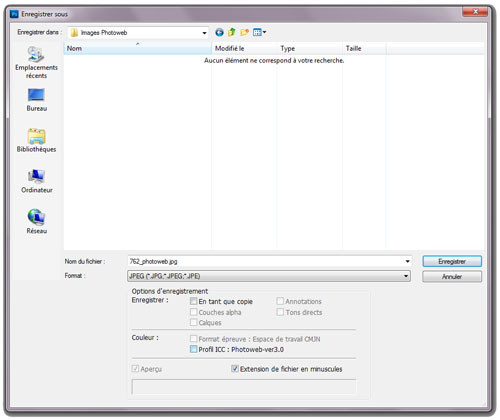The image size is (500, 420).
Task: Expand the Enregistrer dans folder dropdown
Action: pyautogui.click(x=204, y=33)
